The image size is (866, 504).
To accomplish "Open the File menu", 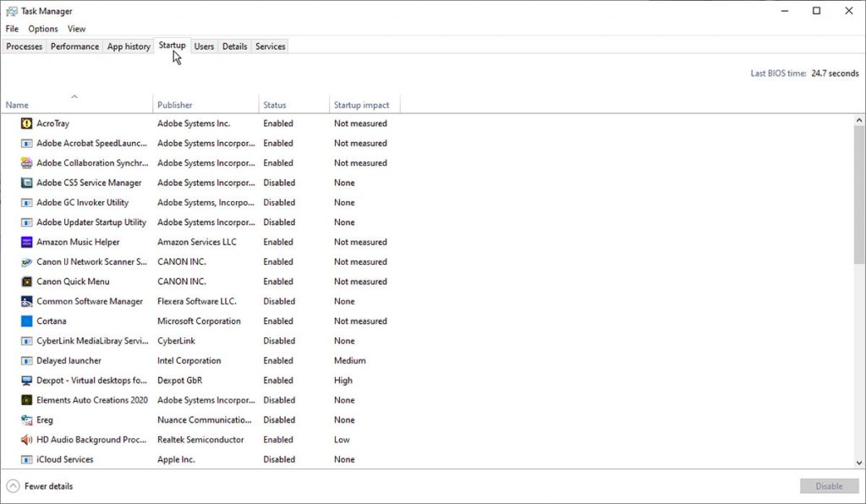I will click(12, 29).
